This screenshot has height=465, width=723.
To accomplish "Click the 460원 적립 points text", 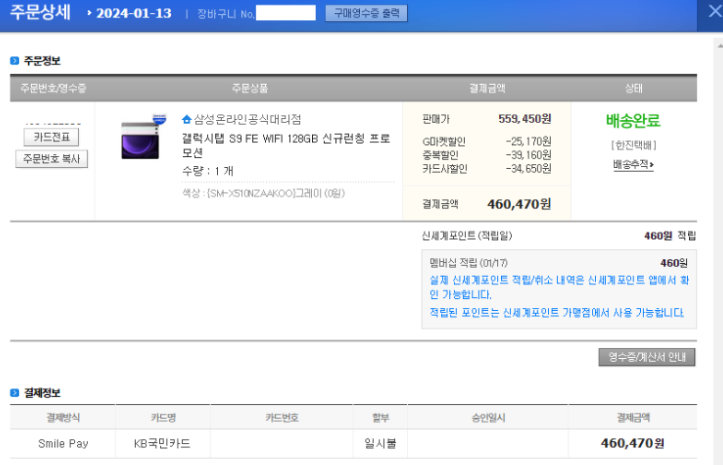I will (670, 236).
